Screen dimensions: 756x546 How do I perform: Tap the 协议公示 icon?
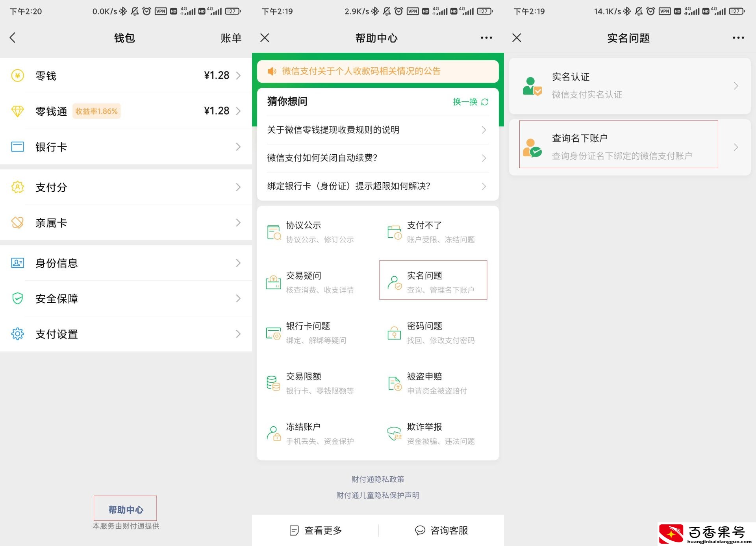click(x=274, y=232)
